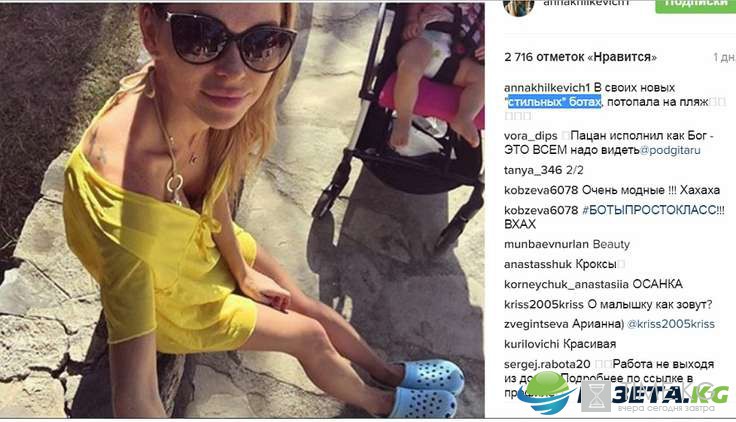Open annakhilkevich1 username in the post header
This screenshot has height=422, width=736.
586,3
